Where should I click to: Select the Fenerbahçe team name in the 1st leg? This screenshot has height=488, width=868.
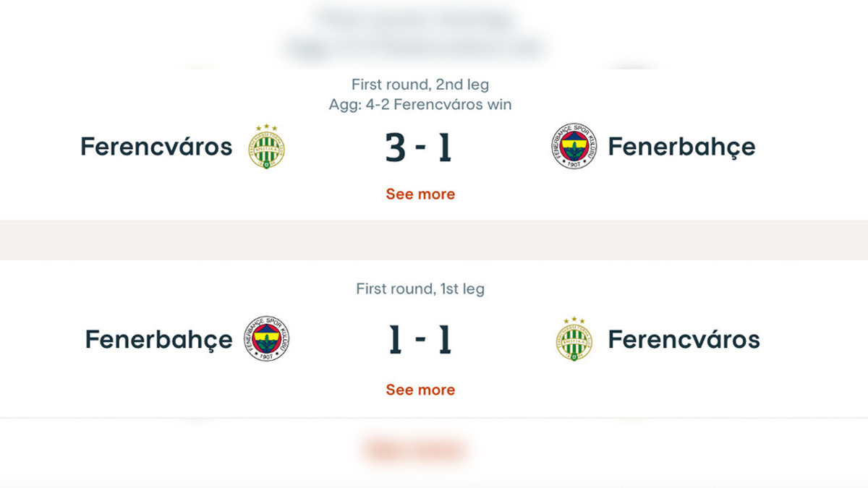(159, 339)
